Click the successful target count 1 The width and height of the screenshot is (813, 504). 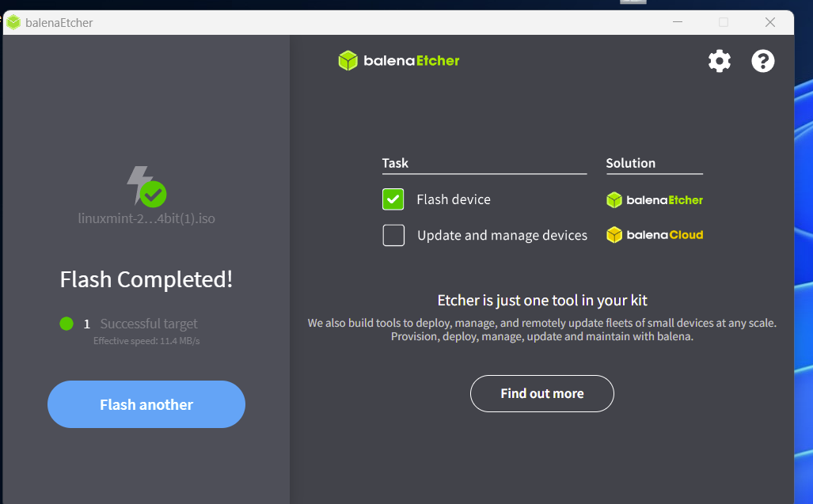[x=86, y=324]
